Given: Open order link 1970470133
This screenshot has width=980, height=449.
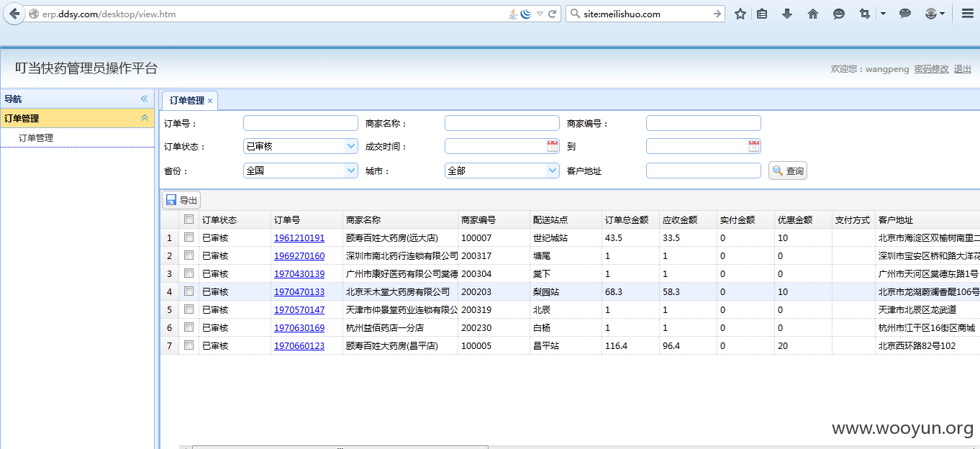Looking at the screenshot, I should [299, 291].
